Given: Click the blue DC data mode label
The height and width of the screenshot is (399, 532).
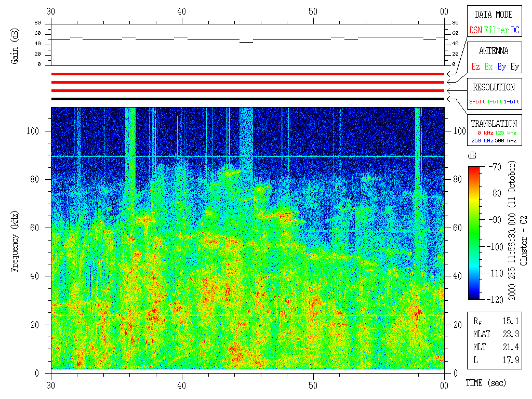Looking at the screenshot, I should pos(515,31).
